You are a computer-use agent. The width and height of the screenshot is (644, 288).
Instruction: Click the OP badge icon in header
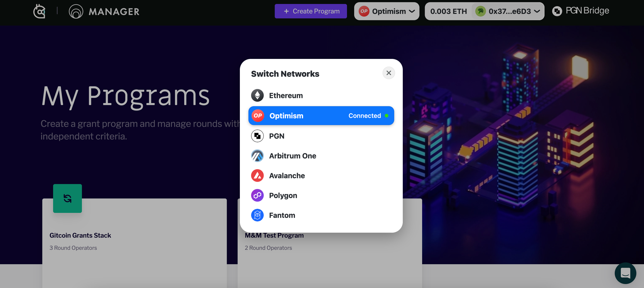point(364,11)
